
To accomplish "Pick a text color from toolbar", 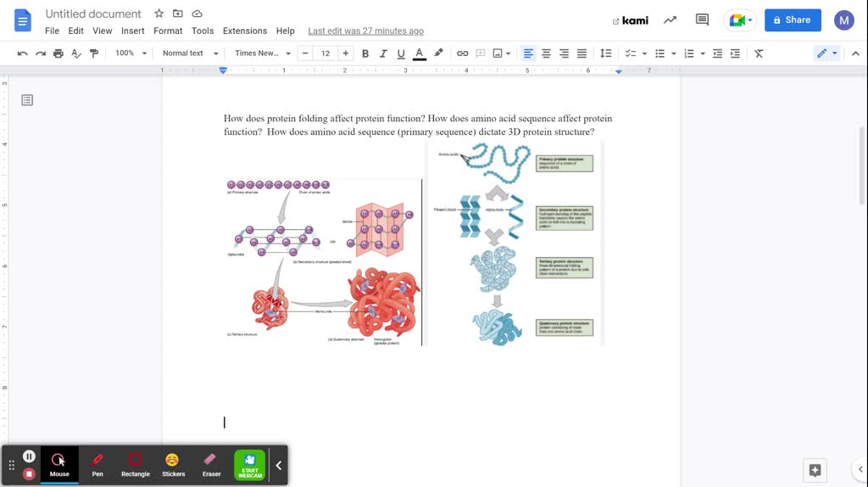I will click(419, 53).
